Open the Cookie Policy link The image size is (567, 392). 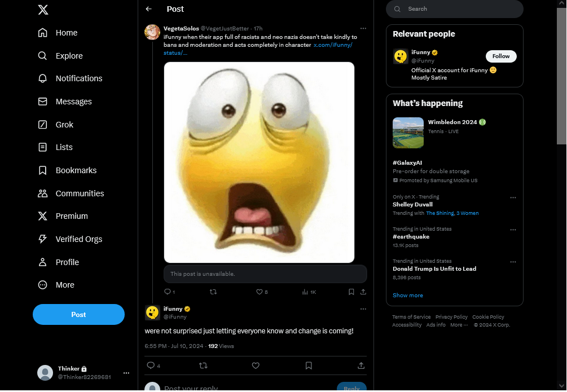(x=488, y=317)
